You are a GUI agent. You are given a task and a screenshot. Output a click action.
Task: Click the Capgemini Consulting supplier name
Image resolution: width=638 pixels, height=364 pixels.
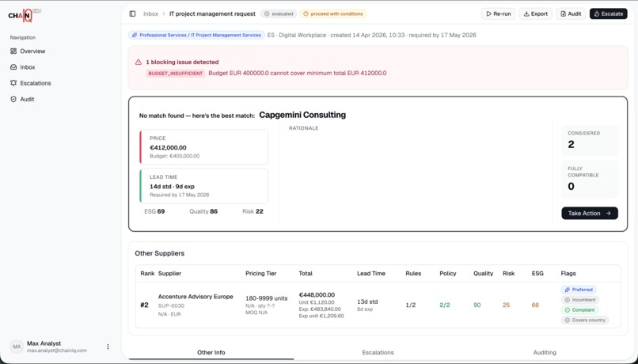click(302, 115)
